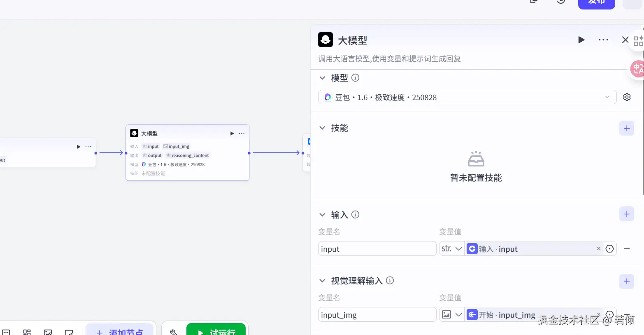
Task: Open more options menu in 大模型 panel header
Action: point(603,40)
